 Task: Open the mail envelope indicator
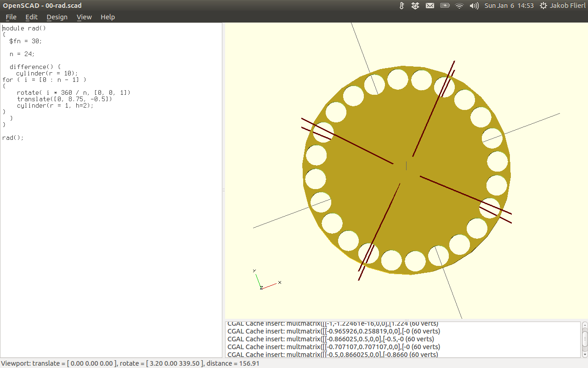[430, 6]
